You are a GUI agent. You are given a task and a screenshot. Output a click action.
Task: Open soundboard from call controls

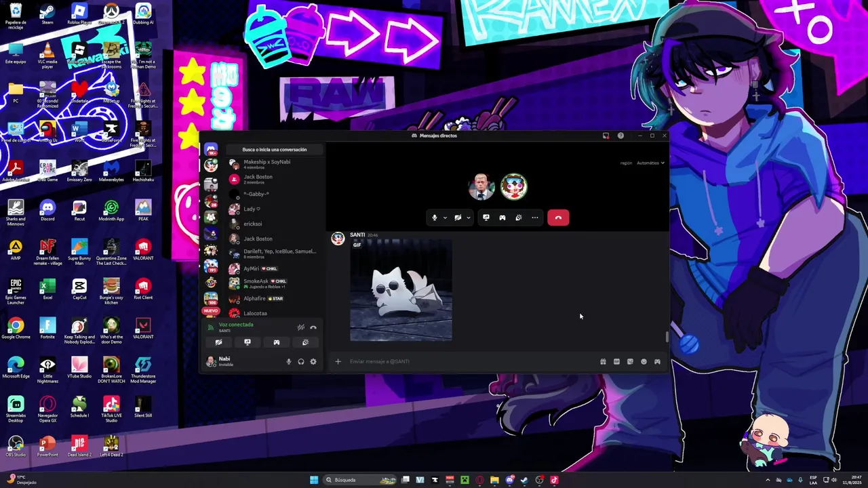coord(519,218)
